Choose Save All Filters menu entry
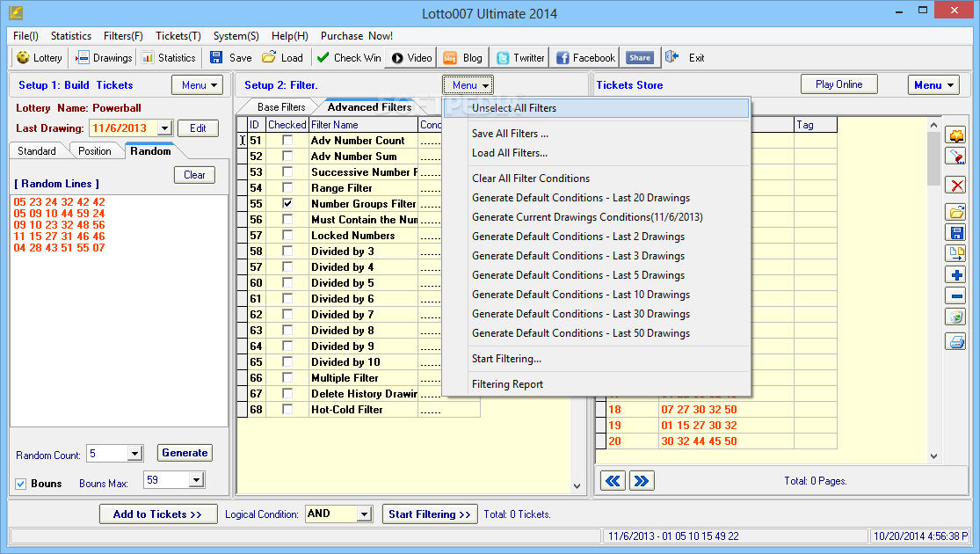Viewport: 980px width, 554px height. (596, 133)
